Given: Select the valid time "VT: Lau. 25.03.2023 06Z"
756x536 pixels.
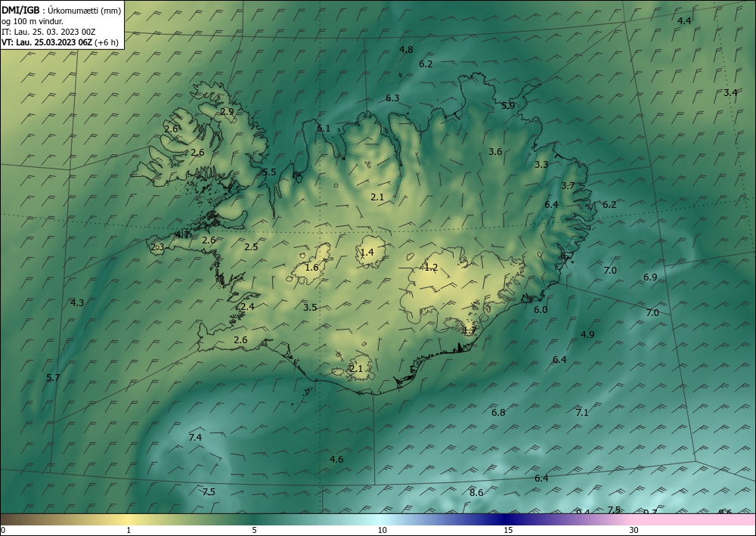Looking at the screenshot, I should click(x=47, y=42).
